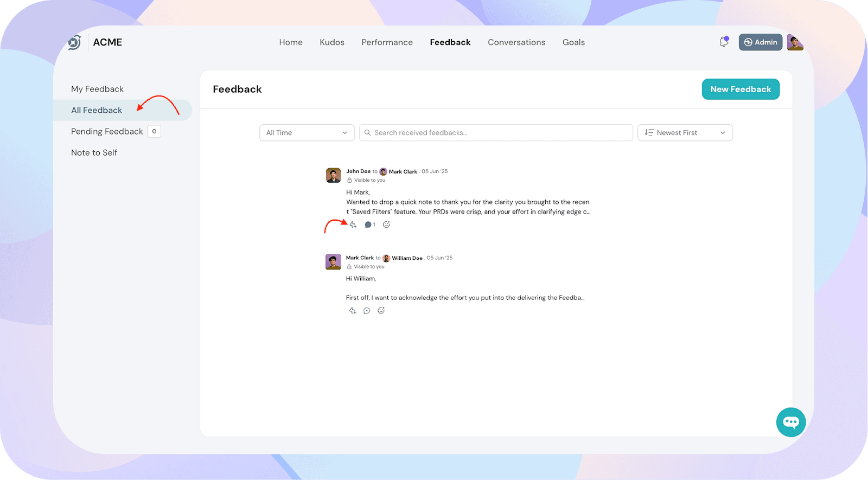Click 'Visible to you' under Mark Clark's feedback
868x480 pixels.
tap(369, 267)
